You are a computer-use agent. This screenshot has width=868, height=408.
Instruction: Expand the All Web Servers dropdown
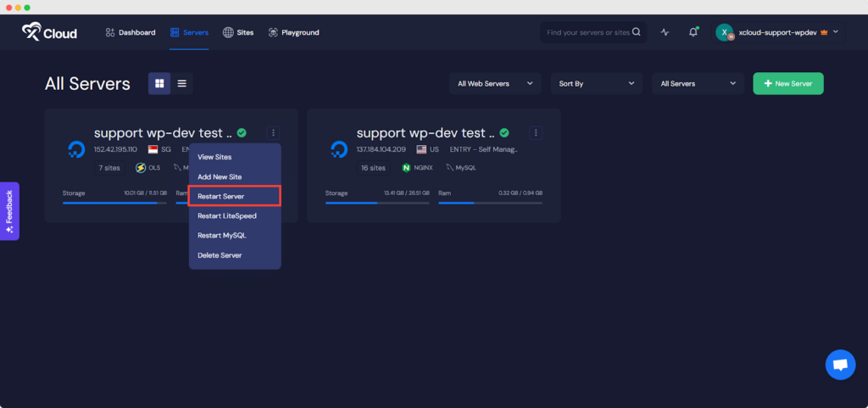coord(495,84)
